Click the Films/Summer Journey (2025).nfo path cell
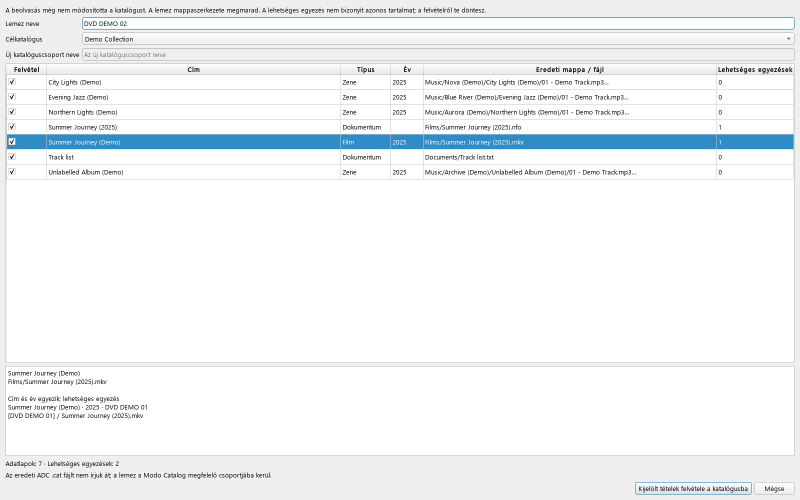This screenshot has height=500, width=800. [x=569, y=127]
